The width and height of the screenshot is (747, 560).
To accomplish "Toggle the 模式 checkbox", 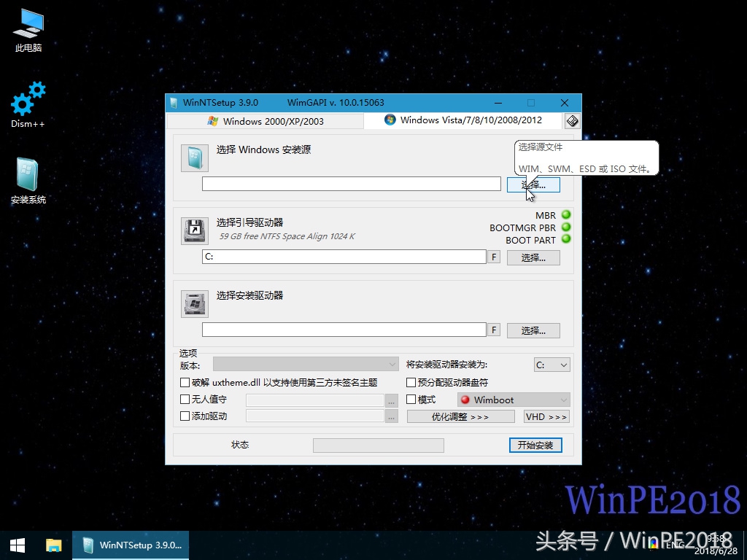I will coord(411,399).
